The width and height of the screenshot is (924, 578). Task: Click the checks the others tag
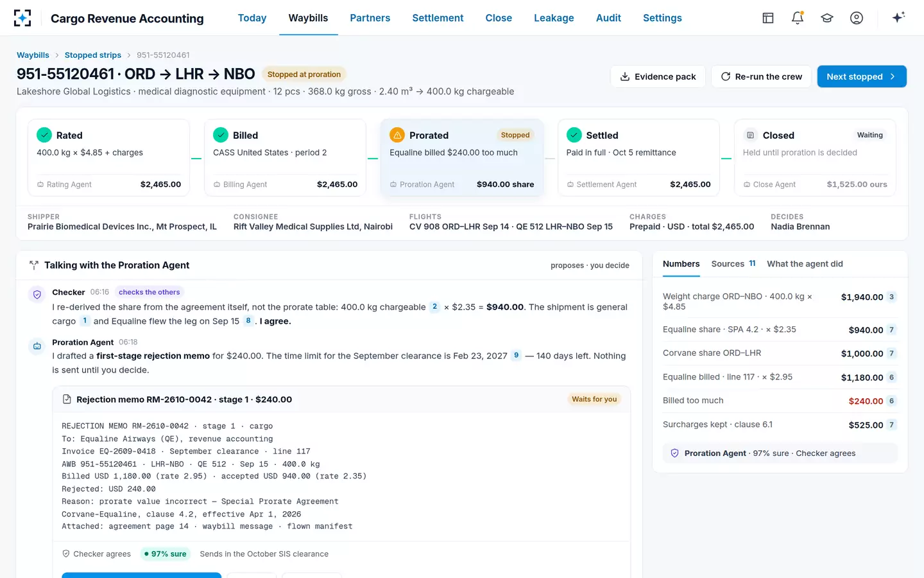click(x=150, y=292)
